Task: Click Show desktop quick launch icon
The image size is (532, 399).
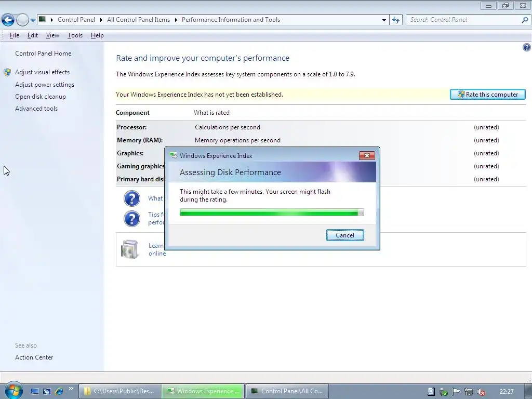Action: (x=35, y=391)
